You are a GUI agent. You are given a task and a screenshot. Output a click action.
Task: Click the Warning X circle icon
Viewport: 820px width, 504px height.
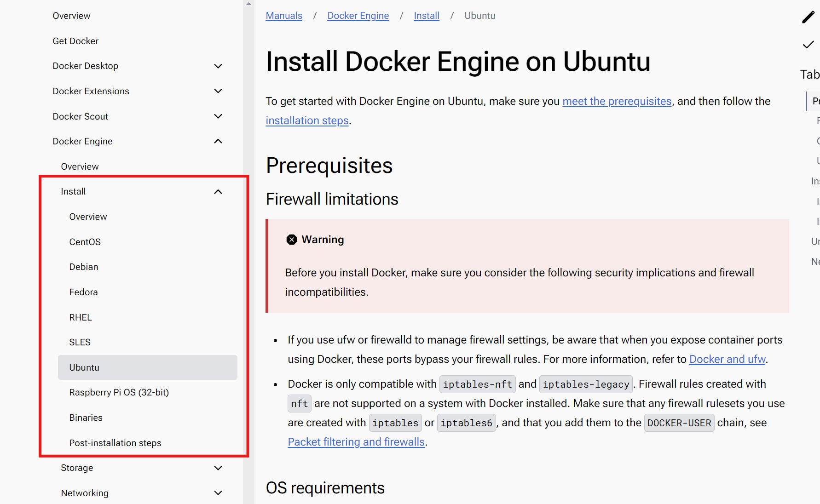tap(291, 240)
